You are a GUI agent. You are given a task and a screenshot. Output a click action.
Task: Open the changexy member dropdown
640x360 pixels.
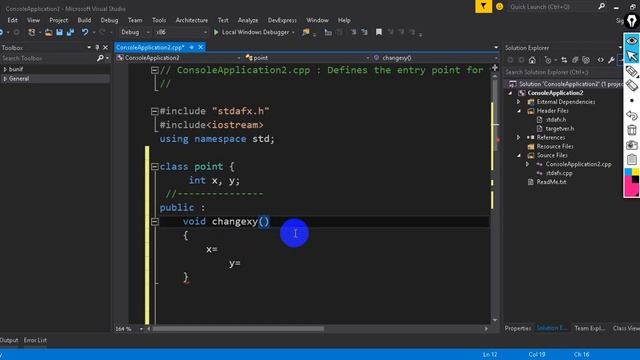(x=496, y=58)
